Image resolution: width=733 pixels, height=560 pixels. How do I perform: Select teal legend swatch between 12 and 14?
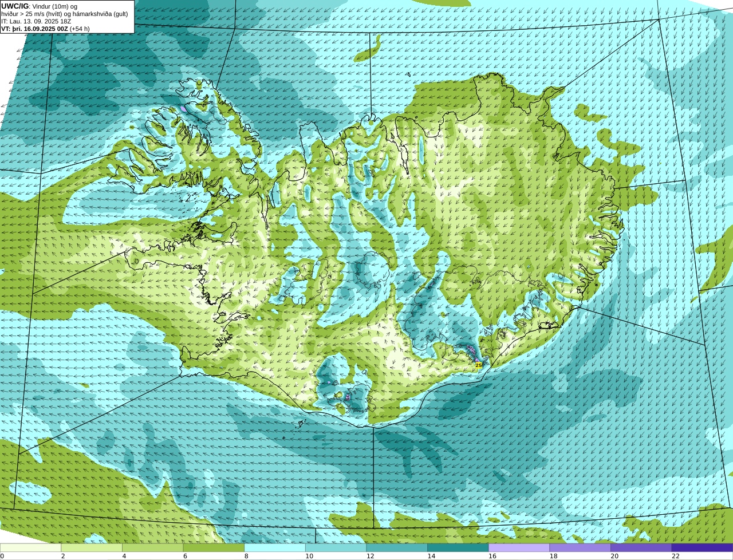[x=397, y=547]
